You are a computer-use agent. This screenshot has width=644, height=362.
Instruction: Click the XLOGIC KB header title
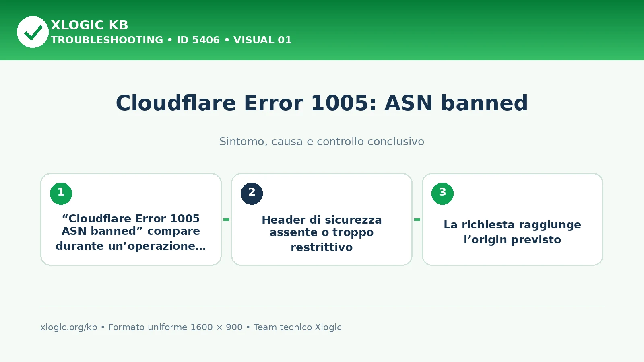[x=89, y=25]
